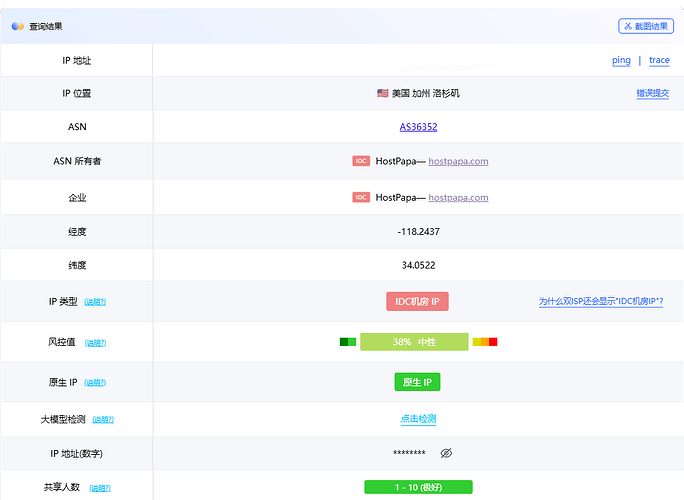
Task: Click the IP 地址(数字) row label
Action: coord(77,454)
